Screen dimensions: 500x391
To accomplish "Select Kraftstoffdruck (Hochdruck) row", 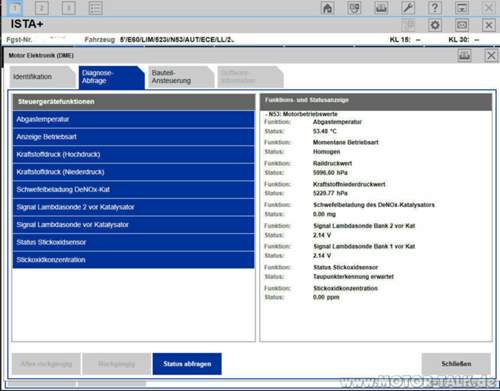I will (x=133, y=155).
